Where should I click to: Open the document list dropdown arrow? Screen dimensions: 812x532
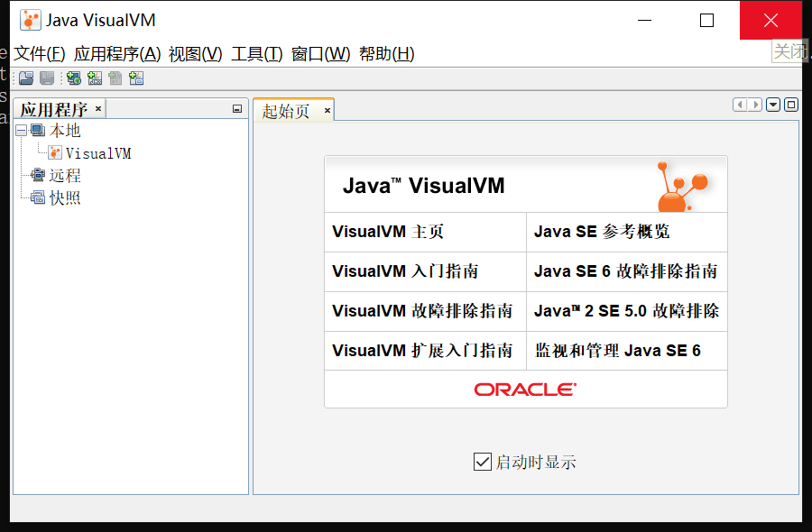click(773, 105)
